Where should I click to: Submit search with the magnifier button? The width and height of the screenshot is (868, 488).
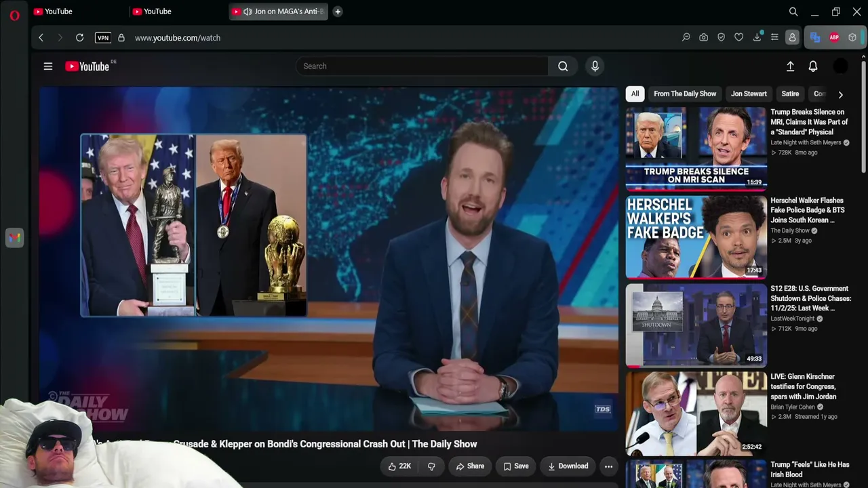(x=563, y=66)
